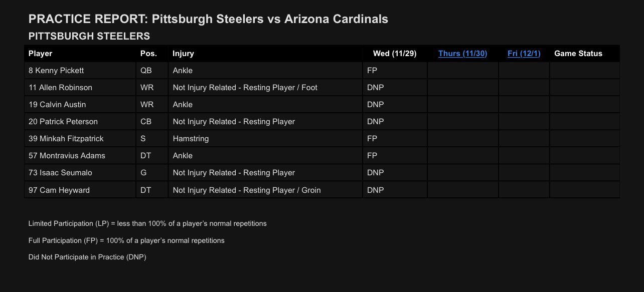Select Cam Heyward's Resting Player / Groin cell
Viewport: 644px width, 292px height.
(265, 190)
